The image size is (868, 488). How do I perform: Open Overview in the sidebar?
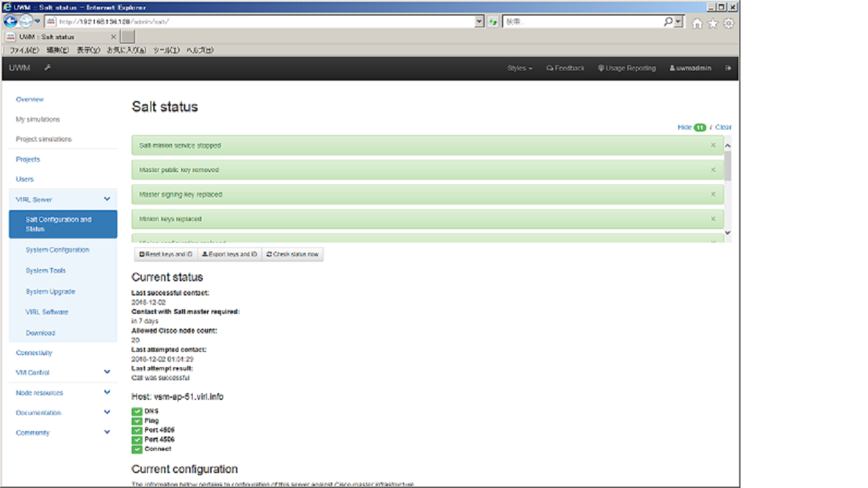30,100
